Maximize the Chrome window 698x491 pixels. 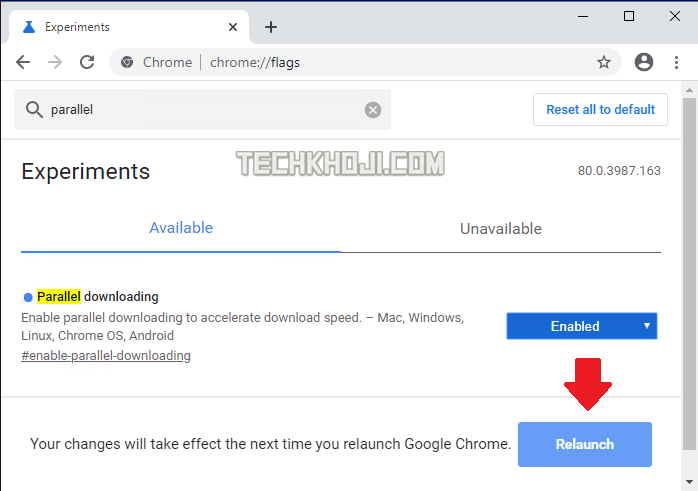click(x=629, y=16)
